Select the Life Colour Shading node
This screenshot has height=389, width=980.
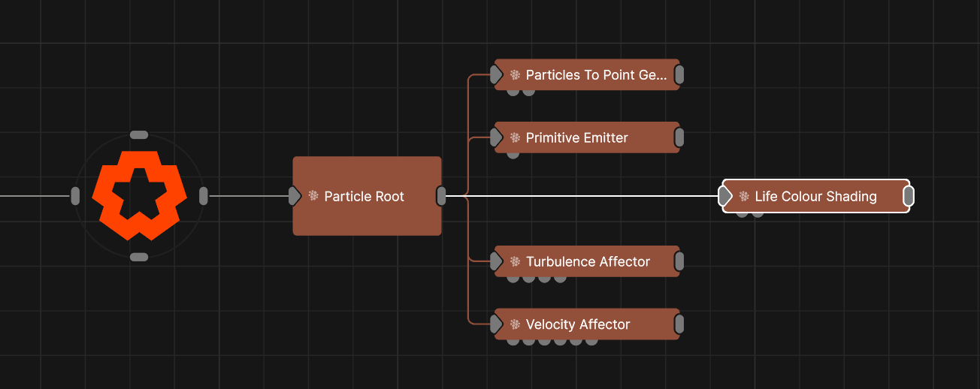[x=815, y=196]
